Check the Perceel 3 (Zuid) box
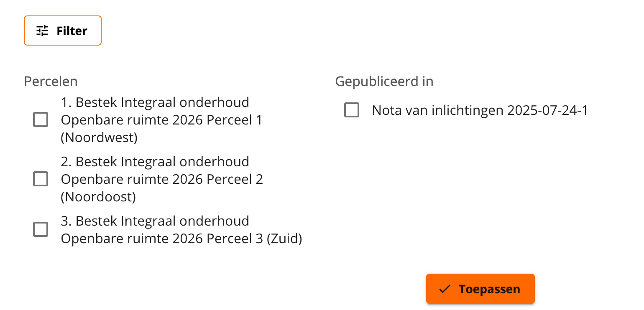This screenshot has height=310, width=644. [x=41, y=229]
